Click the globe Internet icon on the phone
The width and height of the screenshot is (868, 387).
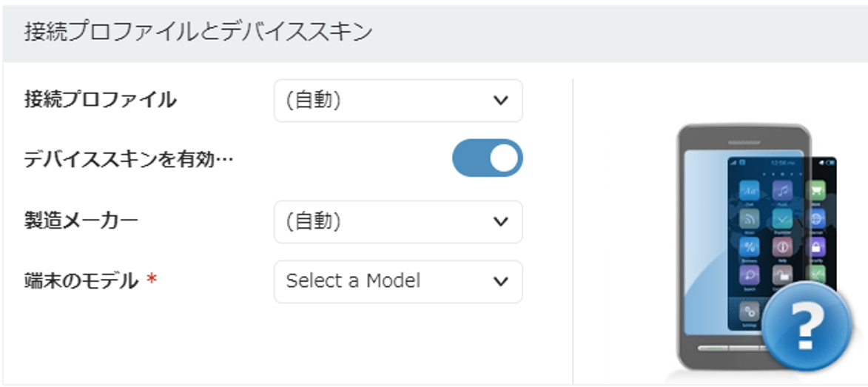(x=815, y=219)
